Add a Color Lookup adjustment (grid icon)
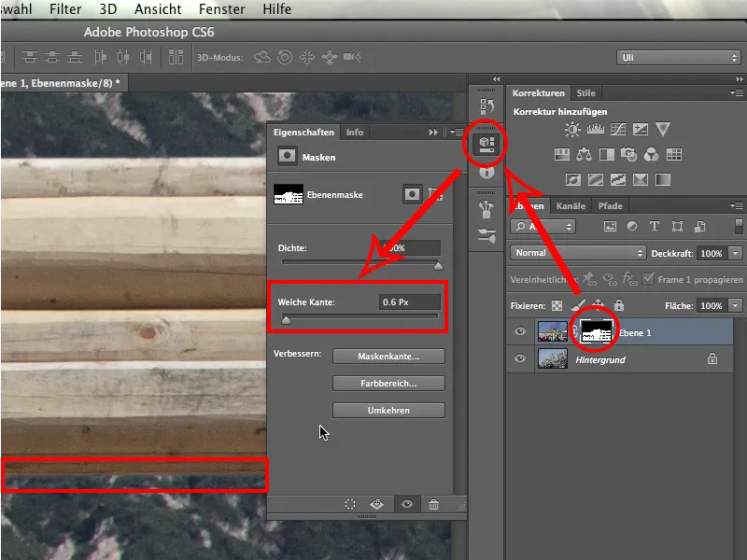747x560 pixels. [673, 154]
